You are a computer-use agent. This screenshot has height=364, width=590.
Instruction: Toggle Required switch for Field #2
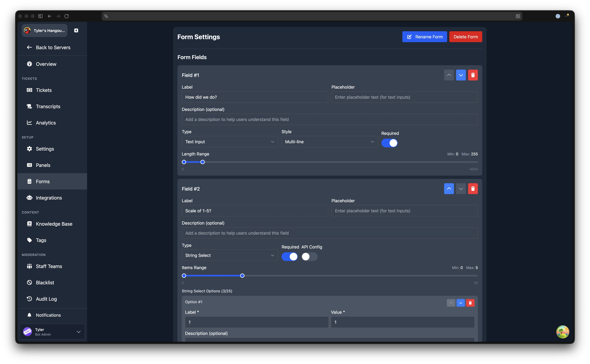(x=289, y=257)
